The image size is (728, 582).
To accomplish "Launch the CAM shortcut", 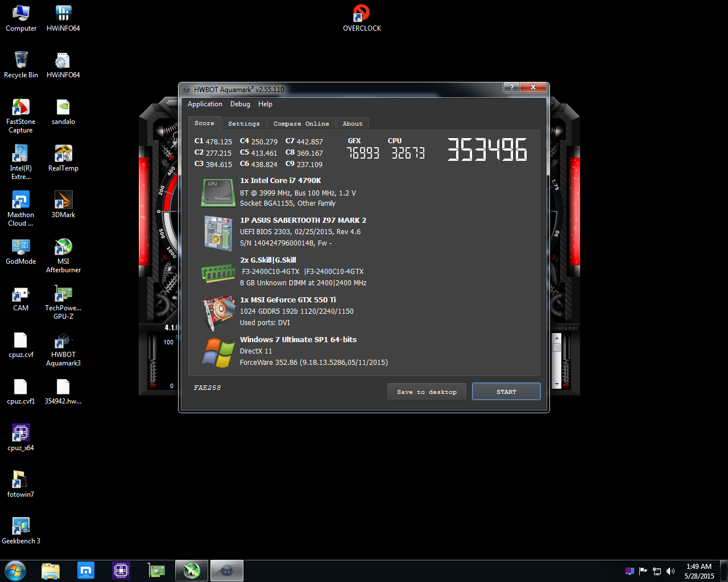I will coord(21,298).
